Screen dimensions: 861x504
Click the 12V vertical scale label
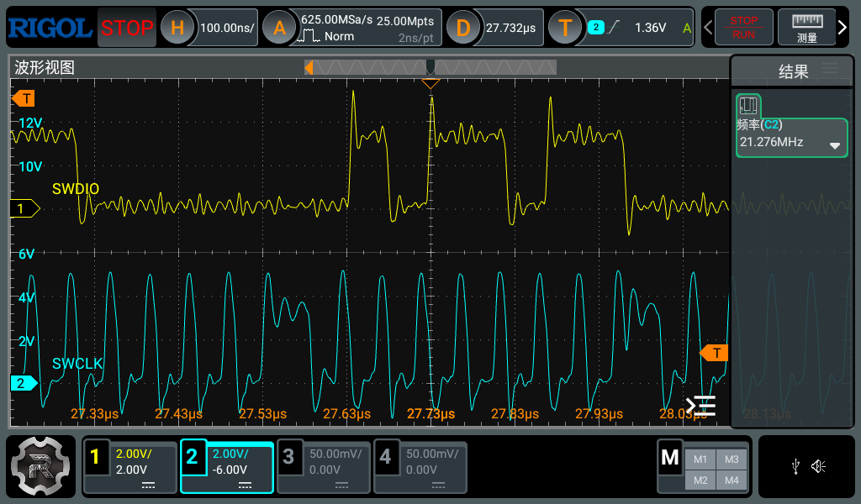pos(30,123)
